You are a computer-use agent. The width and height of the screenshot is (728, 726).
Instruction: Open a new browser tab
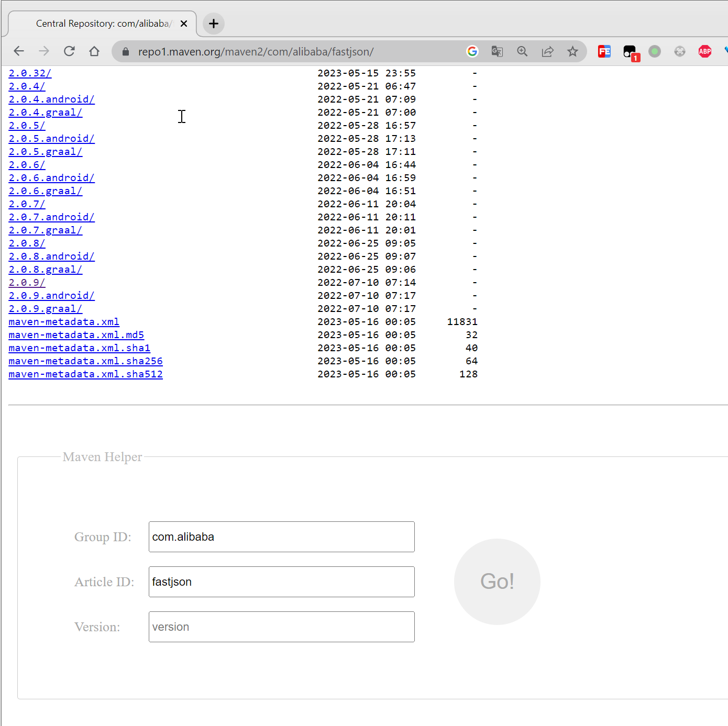[x=214, y=24]
